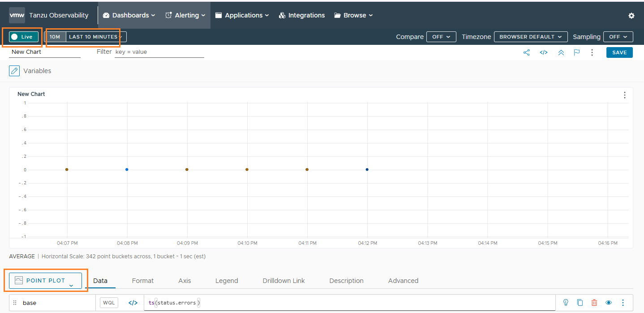This screenshot has width=644, height=313.
Task: Open the Last 10 Minutes time dropdown
Action: (x=95, y=37)
